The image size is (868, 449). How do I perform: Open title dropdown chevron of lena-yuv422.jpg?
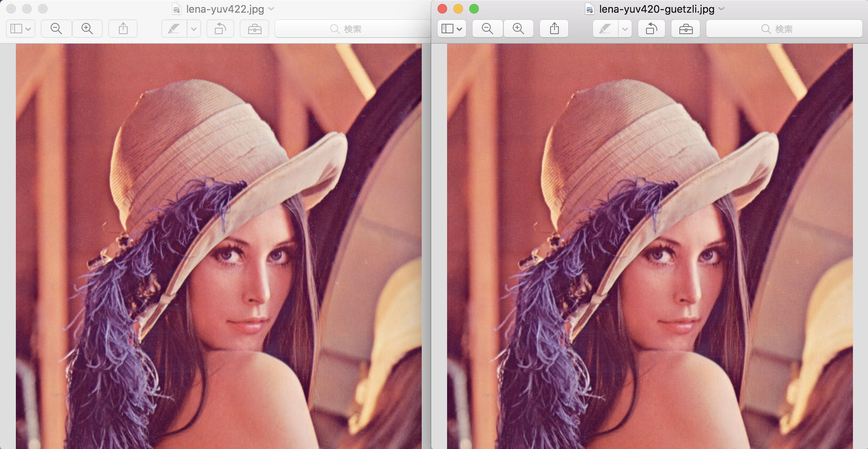click(x=271, y=9)
